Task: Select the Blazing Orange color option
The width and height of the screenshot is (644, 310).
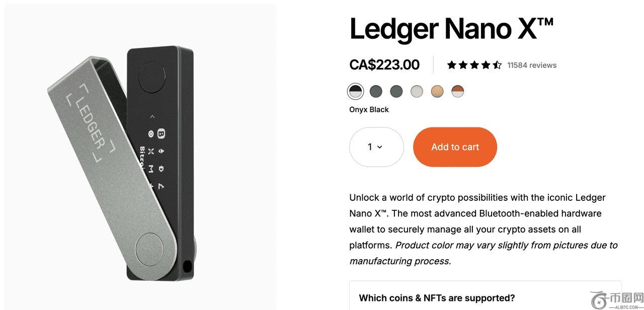Action: coord(437,91)
